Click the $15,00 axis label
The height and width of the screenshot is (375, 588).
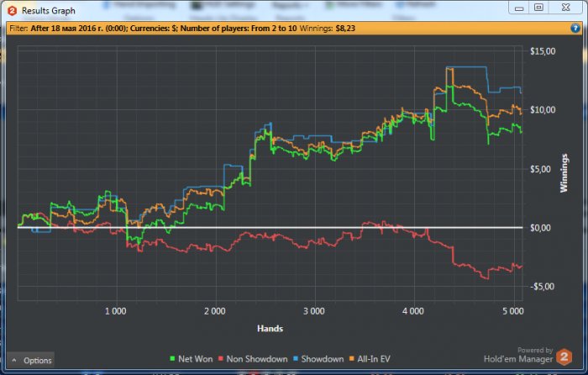543,51
